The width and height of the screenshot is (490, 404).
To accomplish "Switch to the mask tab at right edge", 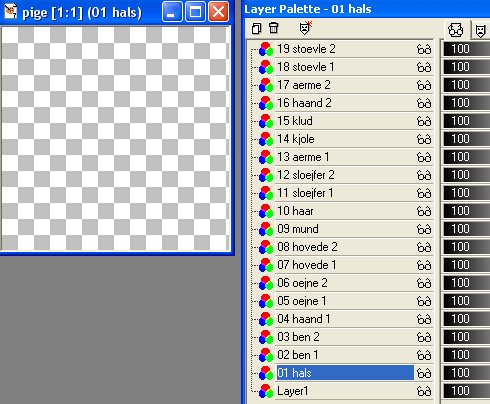I will click(x=480, y=31).
